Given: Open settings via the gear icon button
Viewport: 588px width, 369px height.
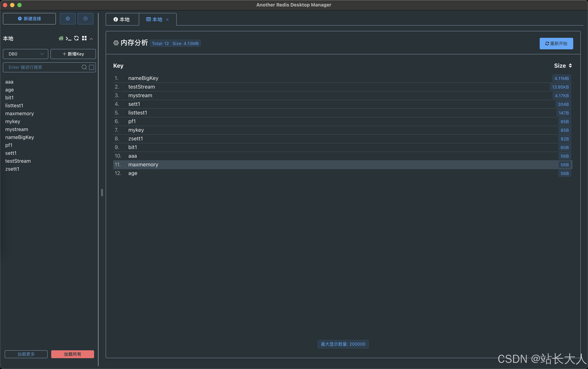Looking at the screenshot, I should [x=68, y=19].
